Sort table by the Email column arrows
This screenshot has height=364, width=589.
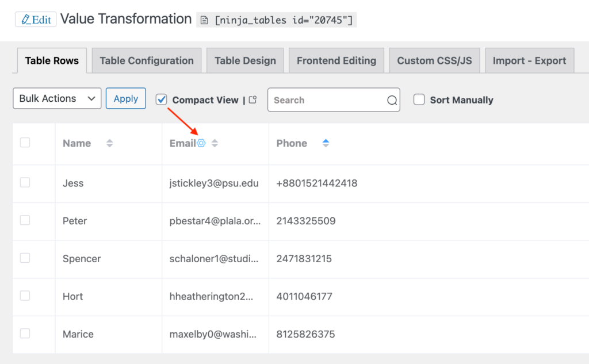[x=215, y=143]
